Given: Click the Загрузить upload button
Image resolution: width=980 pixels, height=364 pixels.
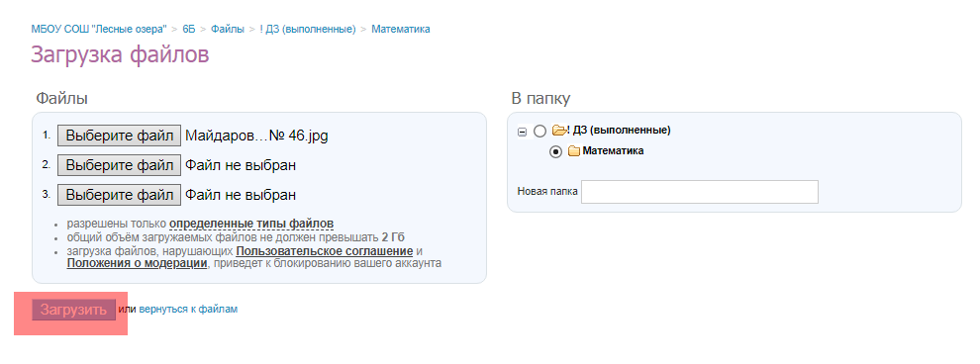Looking at the screenshot, I should pyautogui.click(x=74, y=310).
